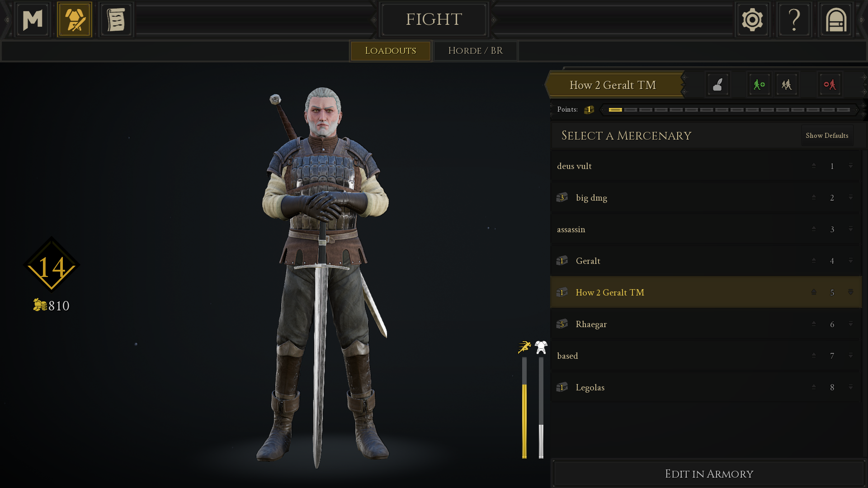Image resolution: width=868 pixels, height=488 pixels.
Task: Click the exit door icon
Action: tap(836, 20)
